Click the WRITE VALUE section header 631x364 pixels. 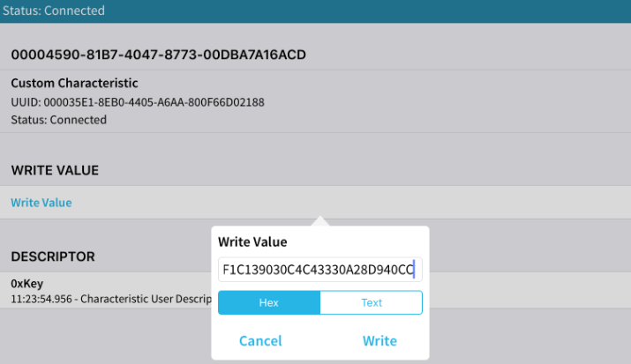[x=55, y=170]
